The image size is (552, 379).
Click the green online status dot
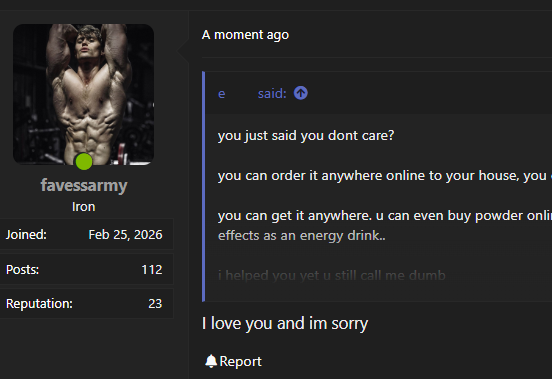84,162
